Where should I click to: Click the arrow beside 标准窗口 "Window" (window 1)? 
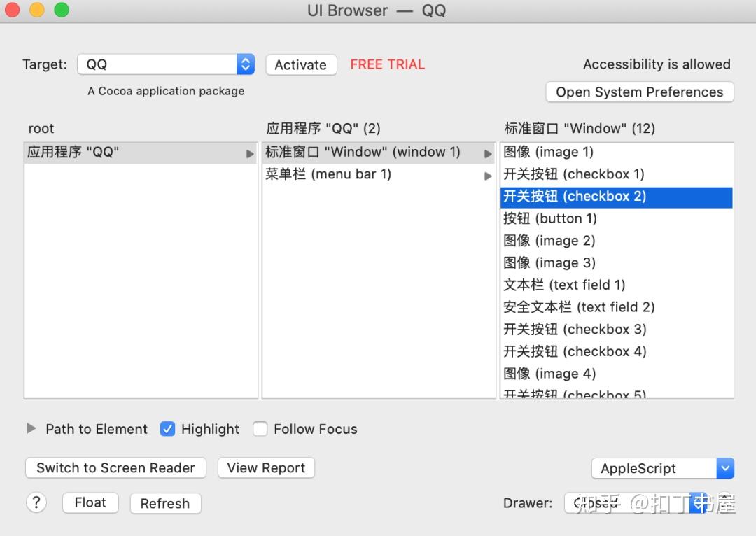click(x=488, y=153)
